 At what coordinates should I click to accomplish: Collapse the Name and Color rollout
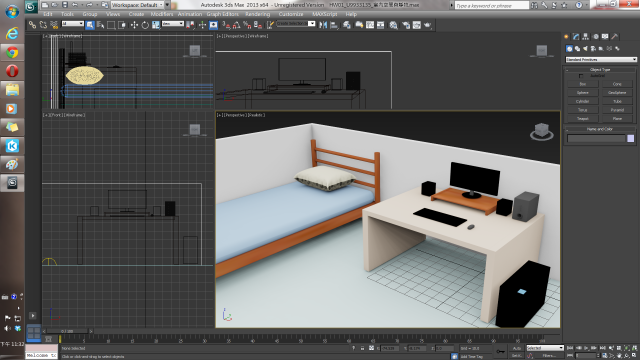(600, 129)
